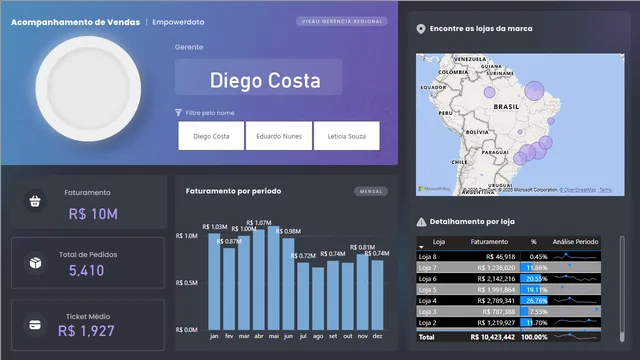
Task: Click the circular manager photo placeholder
Action: coord(88,89)
